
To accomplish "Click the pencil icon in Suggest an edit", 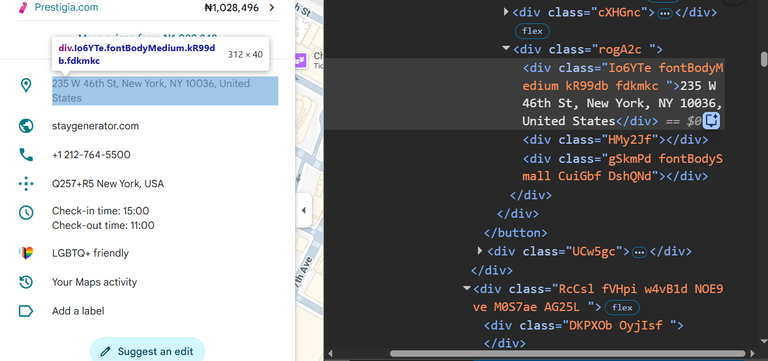I will (x=105, y=352).
